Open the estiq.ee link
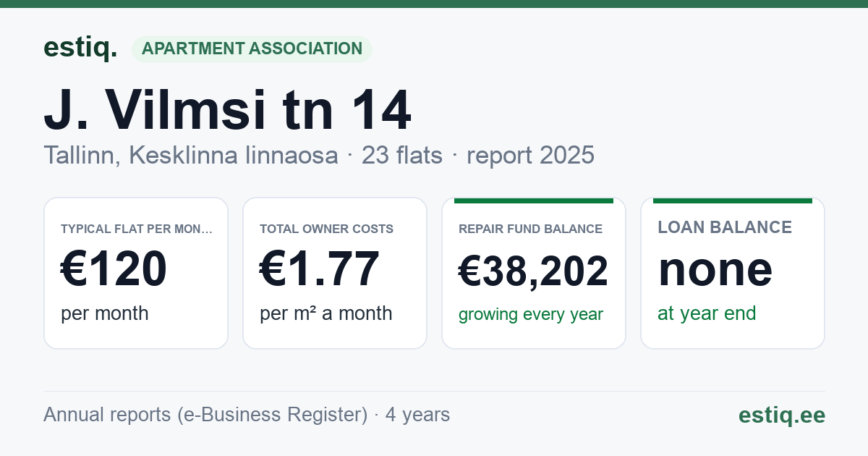This screenshot has height=456, width=868. point(781,415)
